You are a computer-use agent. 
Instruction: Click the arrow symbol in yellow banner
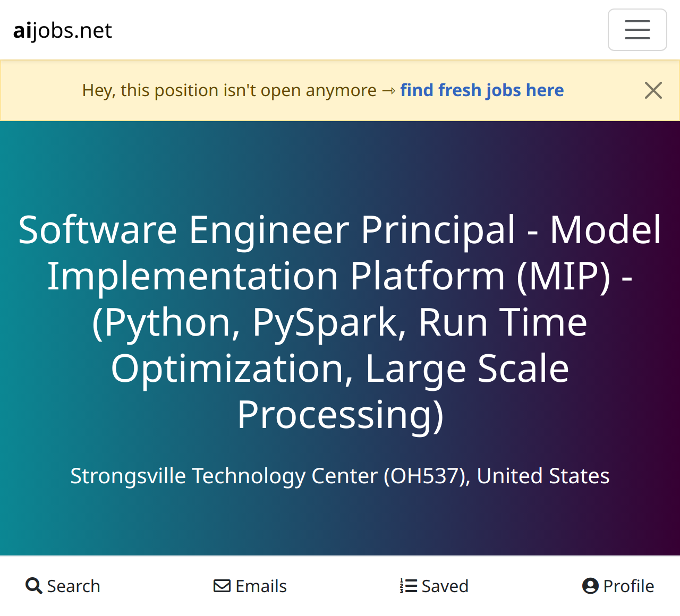(388, 91)
